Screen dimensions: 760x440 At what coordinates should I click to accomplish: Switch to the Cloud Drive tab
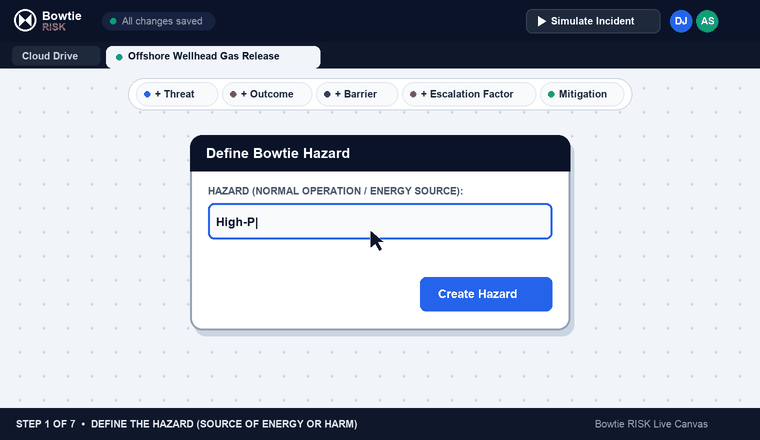pos(56,56)
